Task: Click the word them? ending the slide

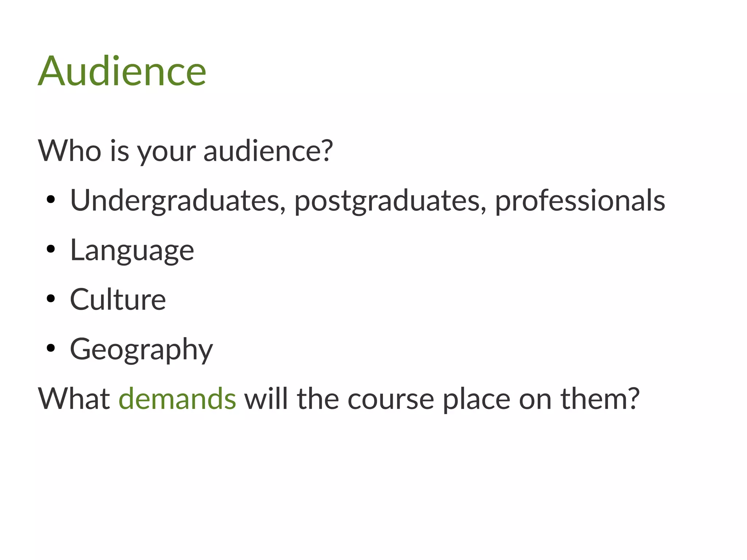Action: pos(600,398)
